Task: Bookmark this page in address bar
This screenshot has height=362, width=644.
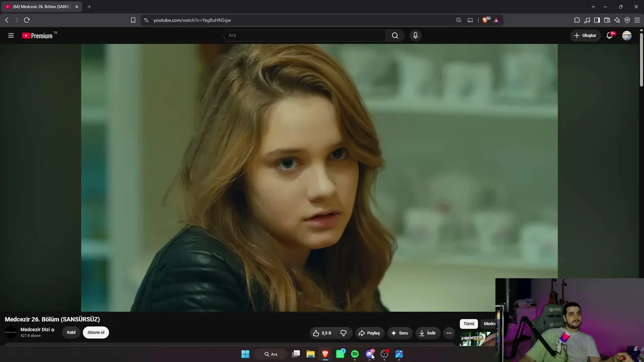Action: (133, 20)
